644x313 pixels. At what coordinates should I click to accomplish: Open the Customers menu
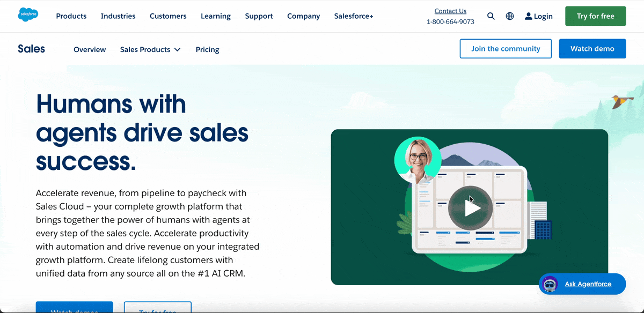168,16
